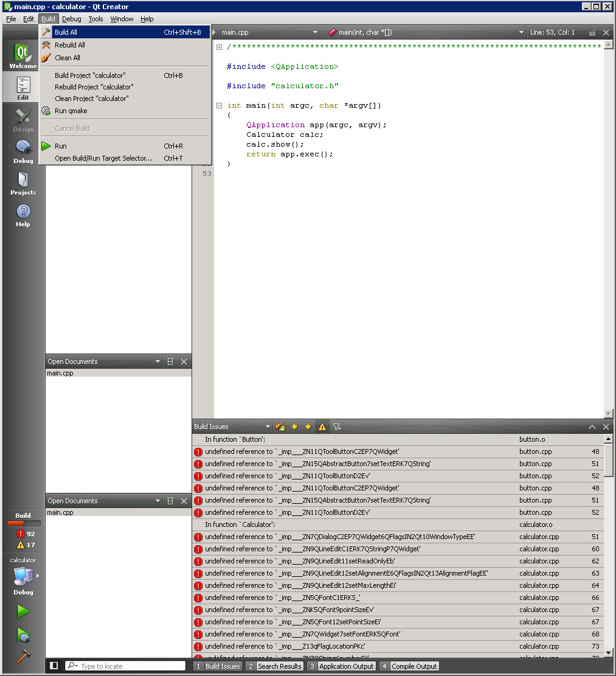Viewport: 616px width, 676px height.
Task: Open the Projects mode
Action: click(23, 183)
